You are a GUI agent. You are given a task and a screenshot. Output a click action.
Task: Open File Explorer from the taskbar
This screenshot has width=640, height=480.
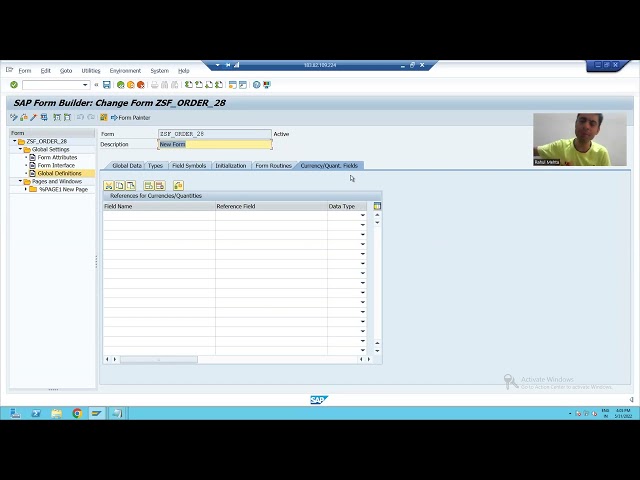click(56, 413)
